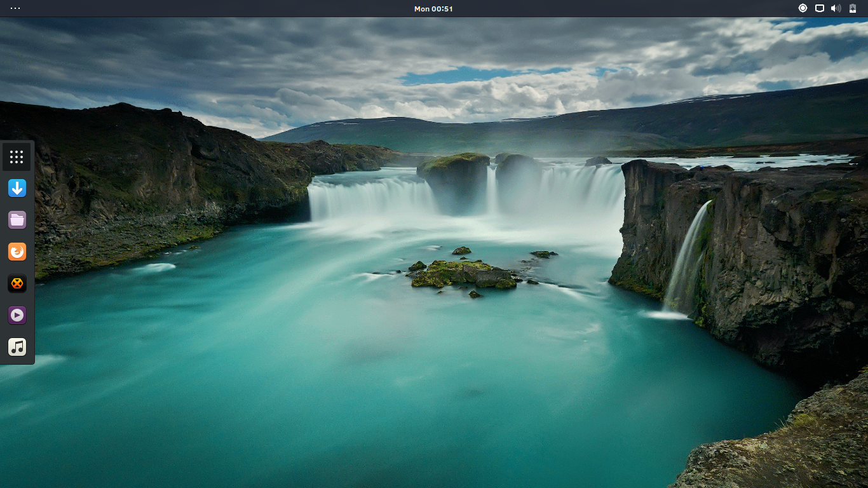Launch Firefox from the dock
Image resolution: width=868 pixels, height=488 pixels.
tap(17, 252)
